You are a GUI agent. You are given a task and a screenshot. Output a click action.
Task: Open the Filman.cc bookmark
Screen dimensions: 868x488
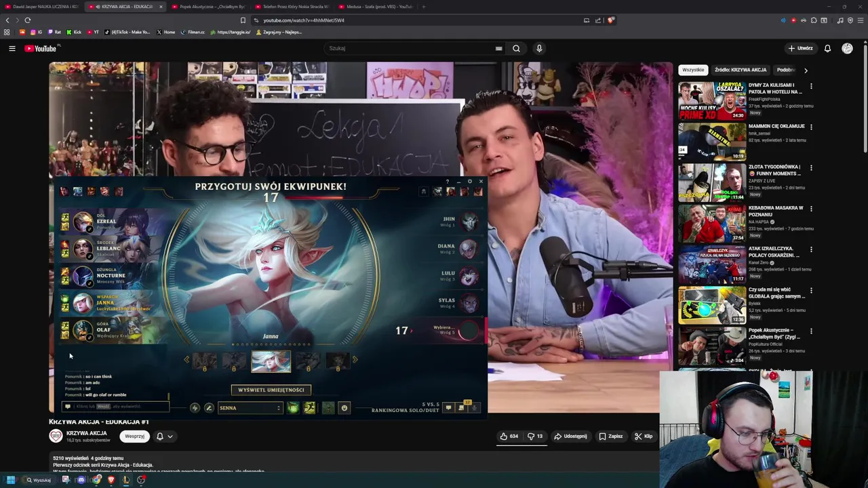[193, 32]
